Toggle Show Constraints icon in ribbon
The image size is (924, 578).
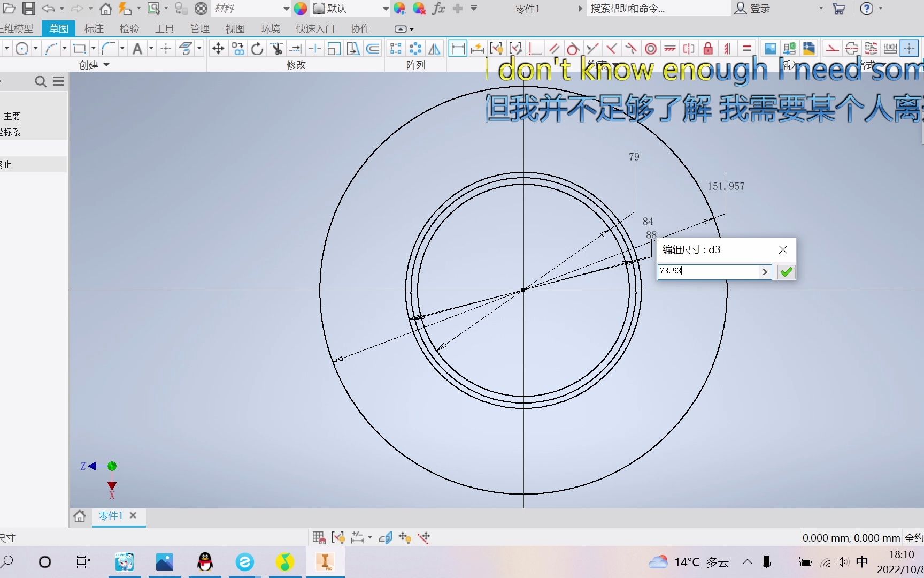(x=496, y=49)
